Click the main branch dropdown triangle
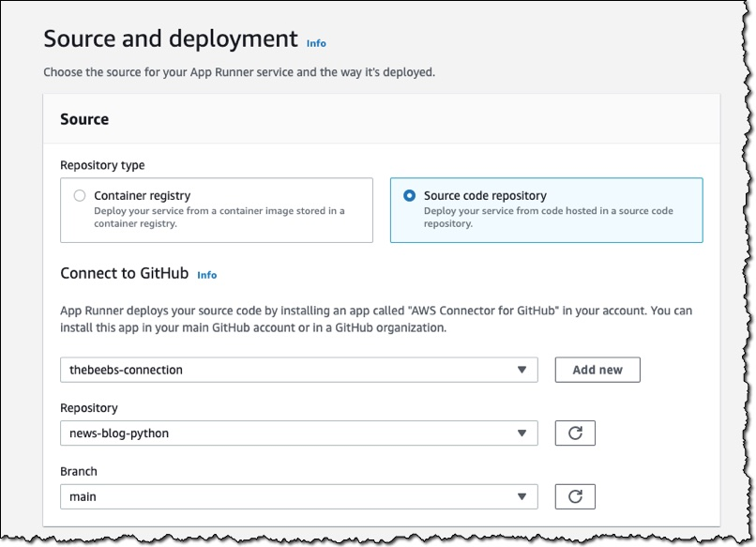Image resolution: width=756 pixels, height=547 pixels. pos(522,496)
